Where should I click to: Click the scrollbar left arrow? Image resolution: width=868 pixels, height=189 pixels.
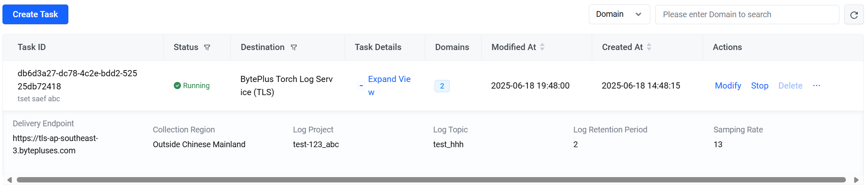click(x=9, y=180)
